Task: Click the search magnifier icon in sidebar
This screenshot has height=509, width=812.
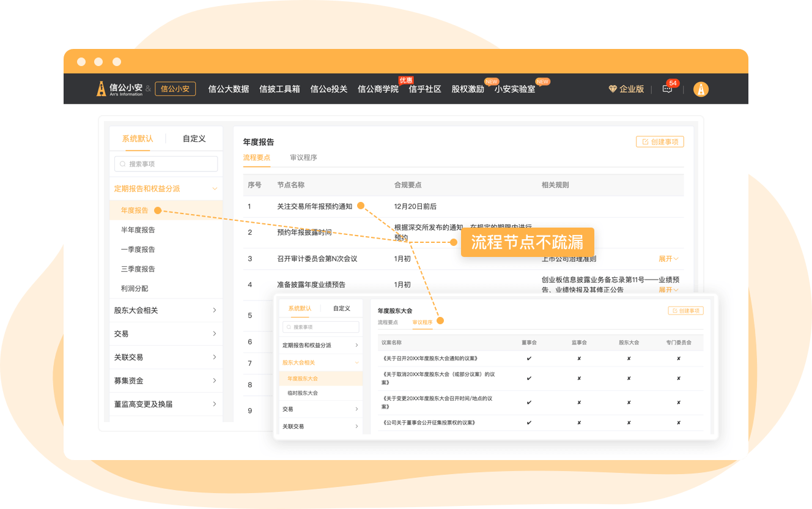Action: [x=123, y=164]
